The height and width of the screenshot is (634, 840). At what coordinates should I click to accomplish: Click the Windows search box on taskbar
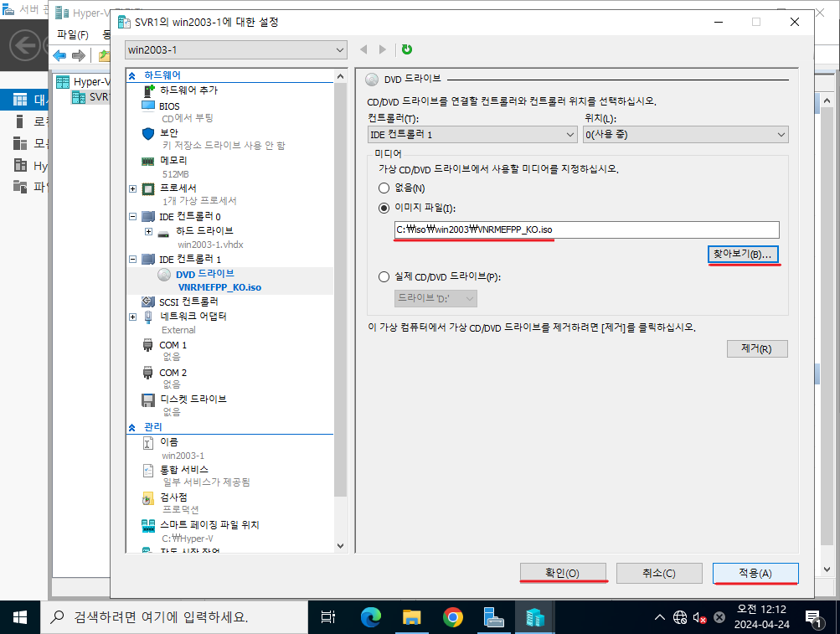[x=174, y=617]
